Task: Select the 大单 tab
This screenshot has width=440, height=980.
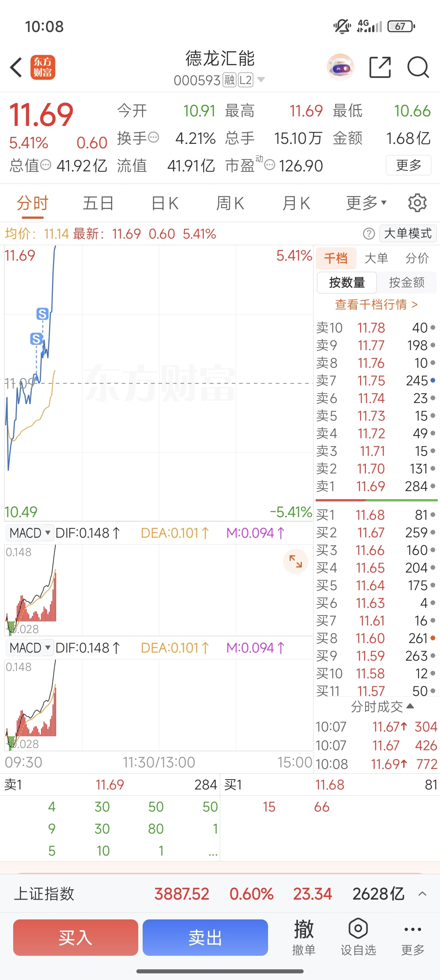Action: tap(376, 258)
